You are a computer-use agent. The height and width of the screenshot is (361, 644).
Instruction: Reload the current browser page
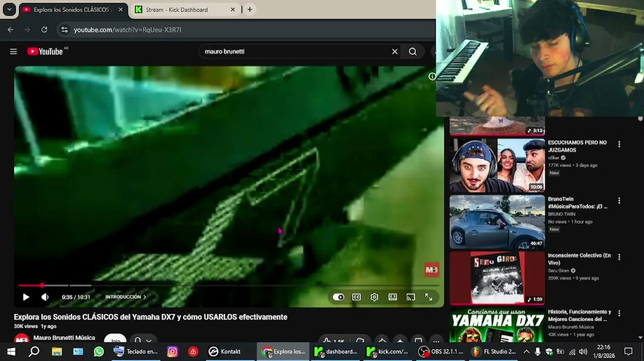44,30
